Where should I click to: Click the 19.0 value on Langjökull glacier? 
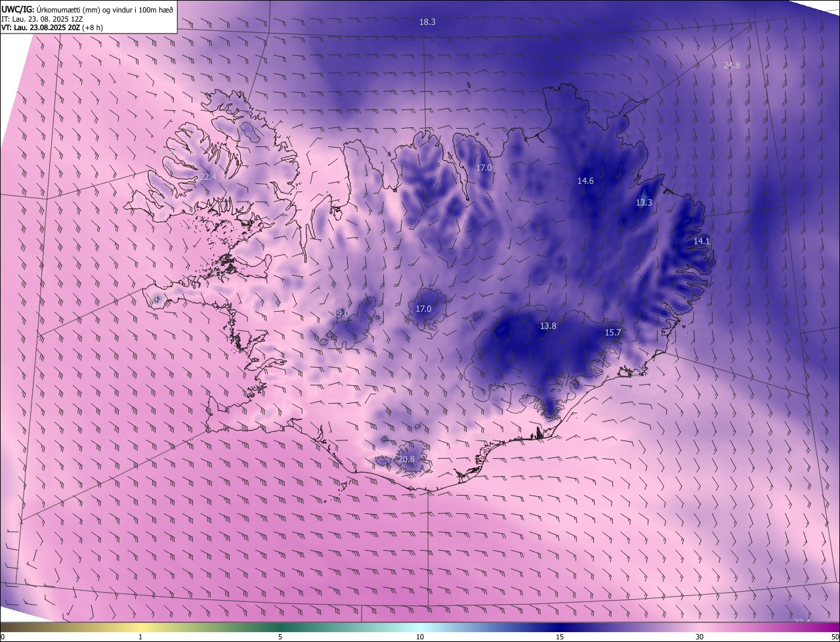tap(341, 313)
